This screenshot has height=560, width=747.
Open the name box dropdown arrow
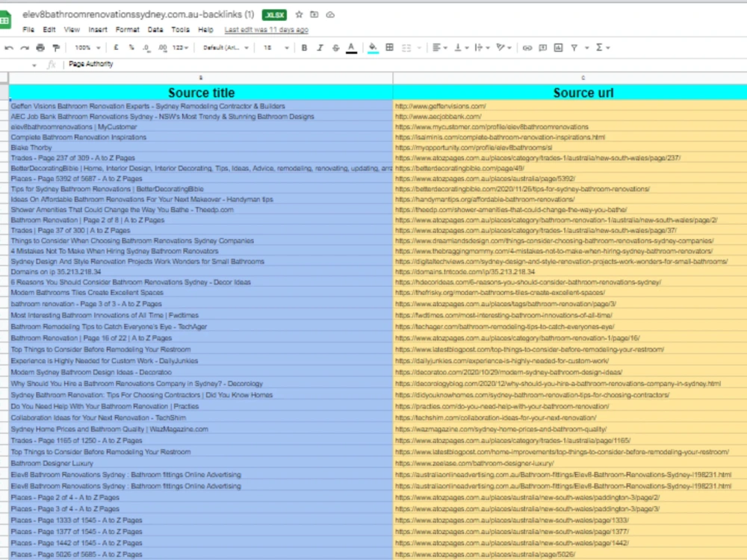coord(34,65)
